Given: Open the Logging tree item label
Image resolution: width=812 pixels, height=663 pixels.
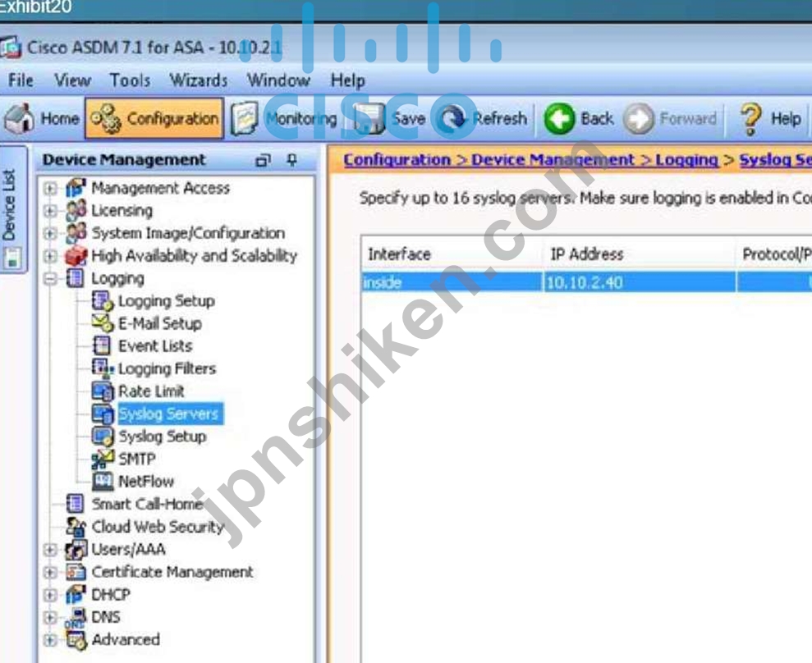Looking at the screenshot, I should pyautogui.click(x=117, y=279).
